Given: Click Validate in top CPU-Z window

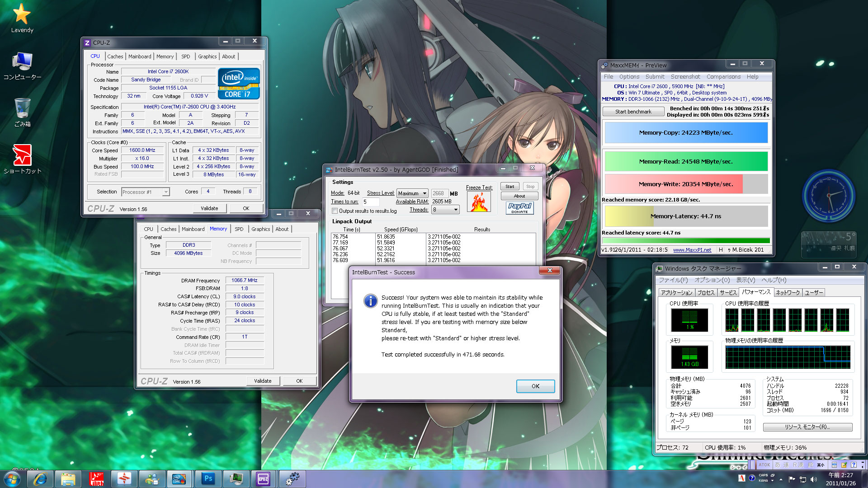Looking at the screenshot, I should click(x=209, y=208).
